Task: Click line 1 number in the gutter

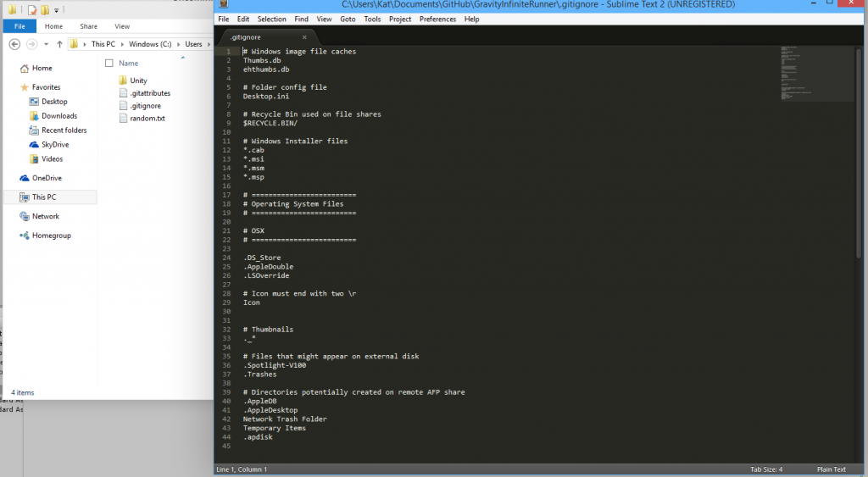Action: click(228, 52)
